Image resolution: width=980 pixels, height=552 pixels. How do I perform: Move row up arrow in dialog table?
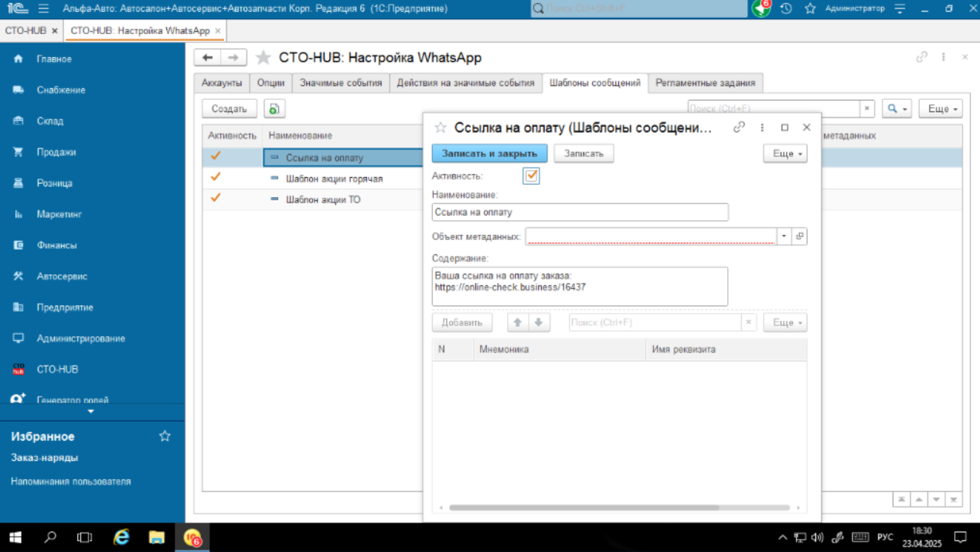518,322
